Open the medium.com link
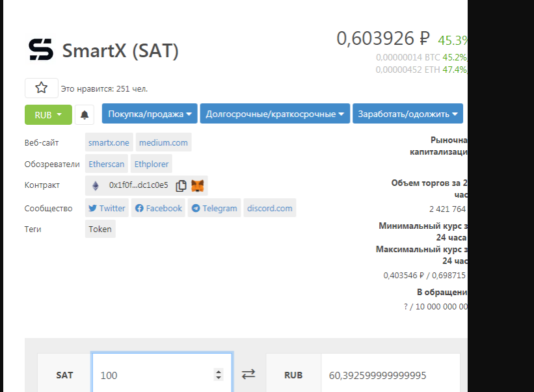Viewport: 534px width, 392px height. click(163, 142)
